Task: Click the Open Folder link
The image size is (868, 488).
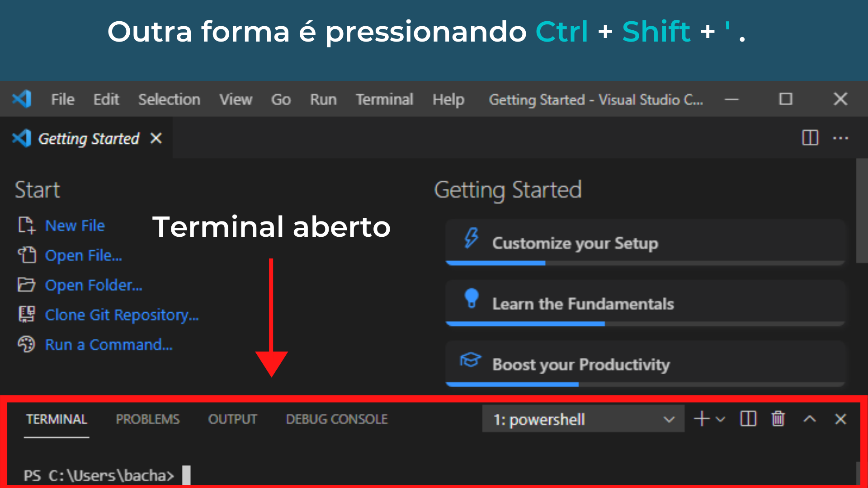Action: pyautogui.click(x=94, y=285)
